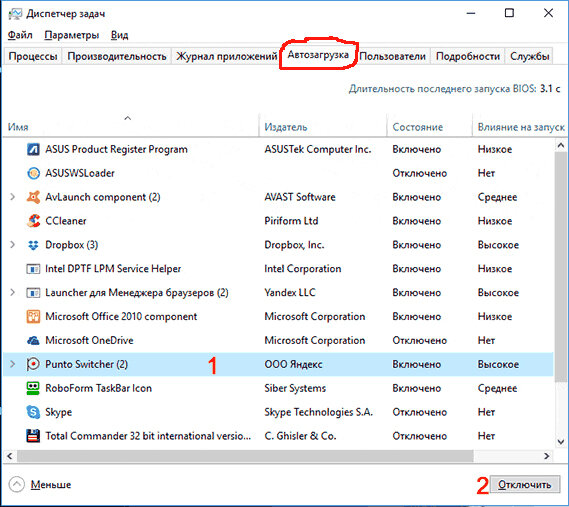This screenshot has width=569, height=507.
Task: Sort by the Влияние на запуск column
Action: 520,127
